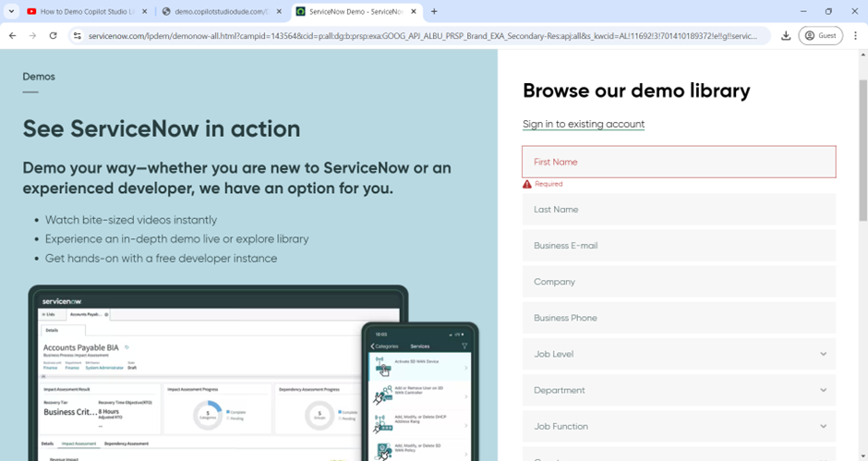This screenshot has width=868, height=461.
Task: Click the browser back arrow
Action: 13,36
